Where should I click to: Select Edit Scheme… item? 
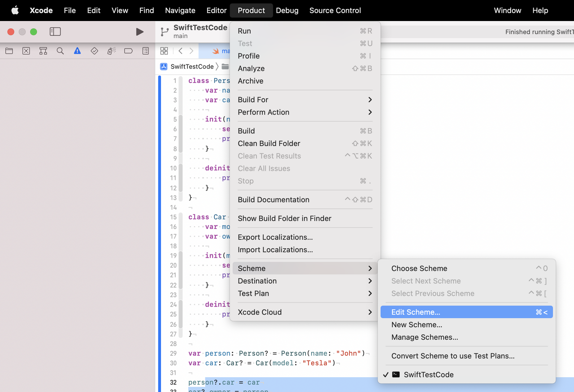click(x=467, y=312)
